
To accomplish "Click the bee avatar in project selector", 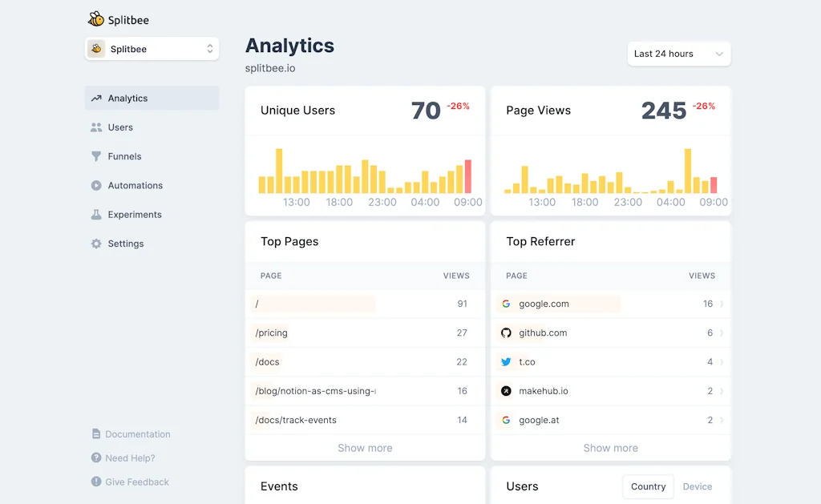I will click(96, 49).
